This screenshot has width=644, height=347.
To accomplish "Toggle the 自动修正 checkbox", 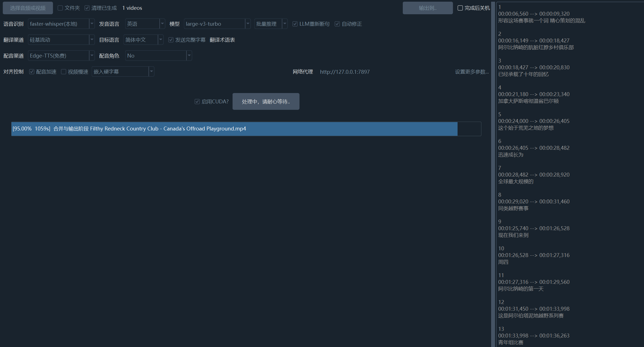I will pos(337,24).
